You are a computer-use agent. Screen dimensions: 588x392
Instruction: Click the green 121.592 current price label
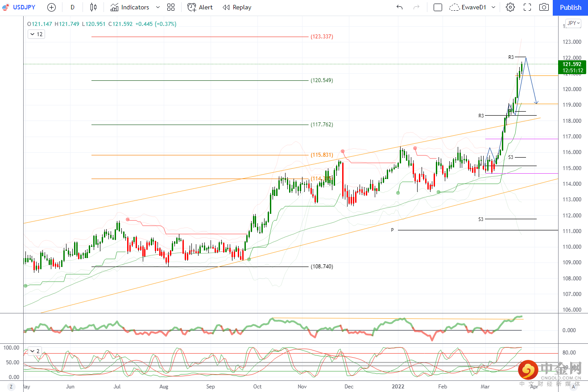(x=573, y=67)
